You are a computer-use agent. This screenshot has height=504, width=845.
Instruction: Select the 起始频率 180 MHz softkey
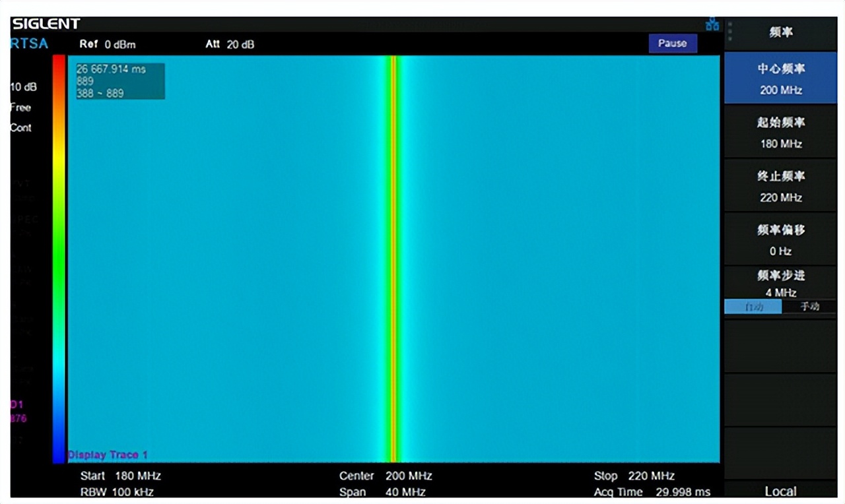(780, 133)
